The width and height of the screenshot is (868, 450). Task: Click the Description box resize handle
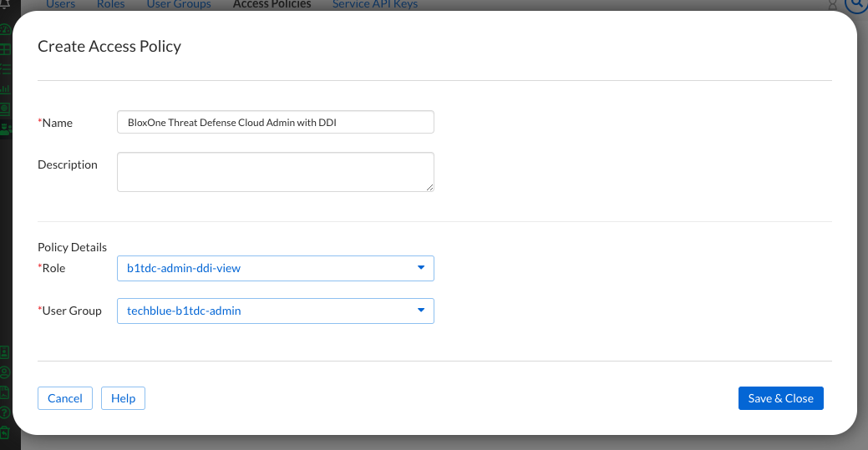[429, 187]
